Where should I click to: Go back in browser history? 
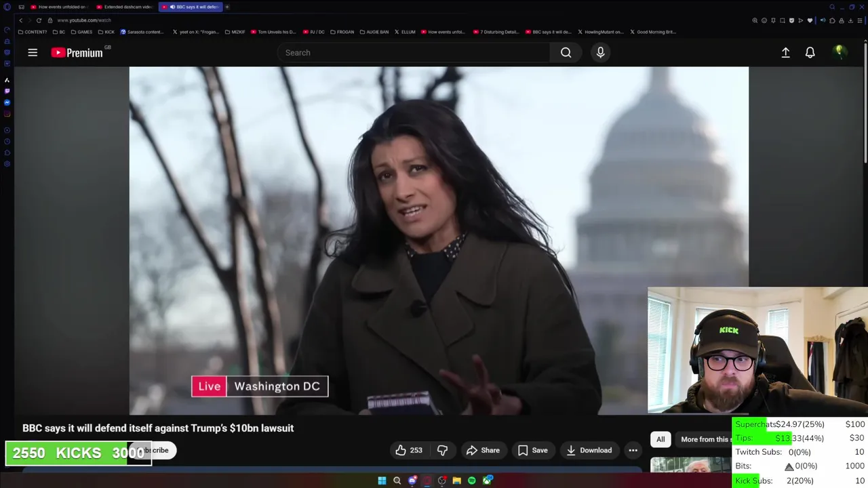tap(20, 20)
